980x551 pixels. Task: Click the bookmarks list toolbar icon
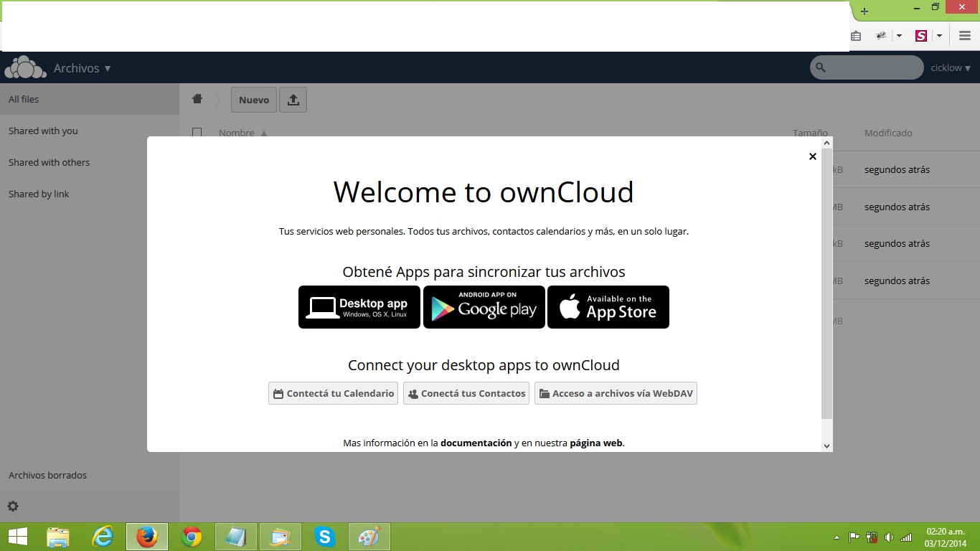coord(856,36)
